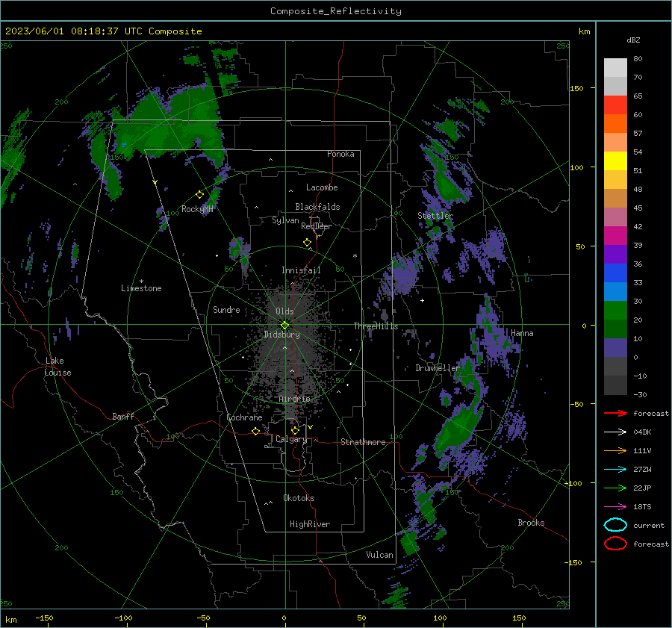Select the magenta swatch in dBZ legend
Screen dimensions: 672x628
click(x=615, y=236)
